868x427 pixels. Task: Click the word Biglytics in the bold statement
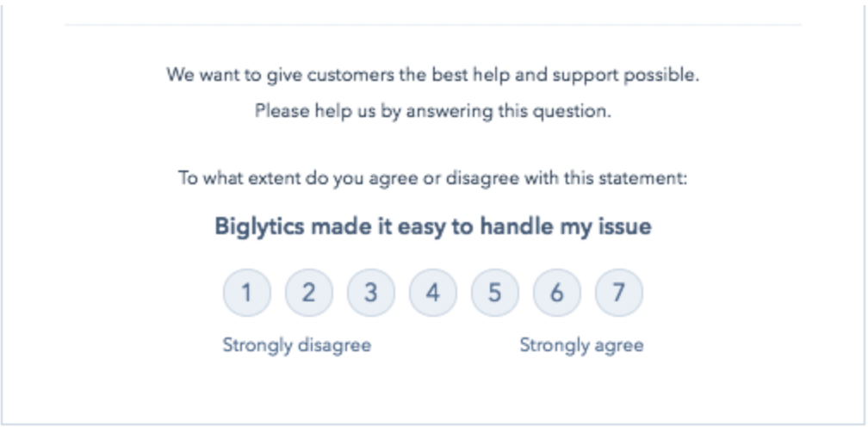259,226
